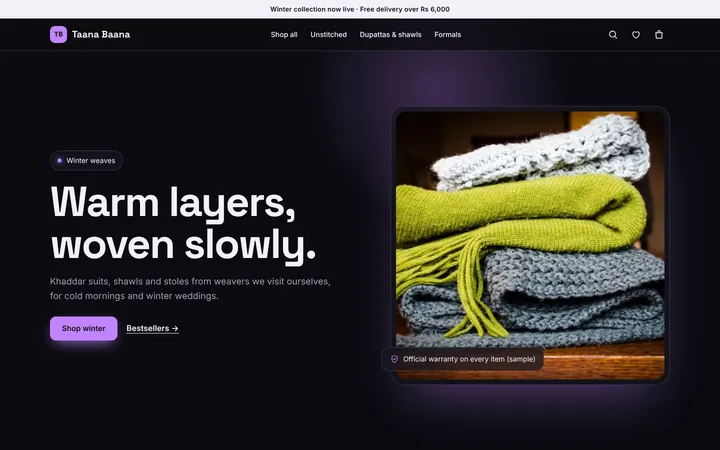Click the official warranty badge text

point(469,359)
